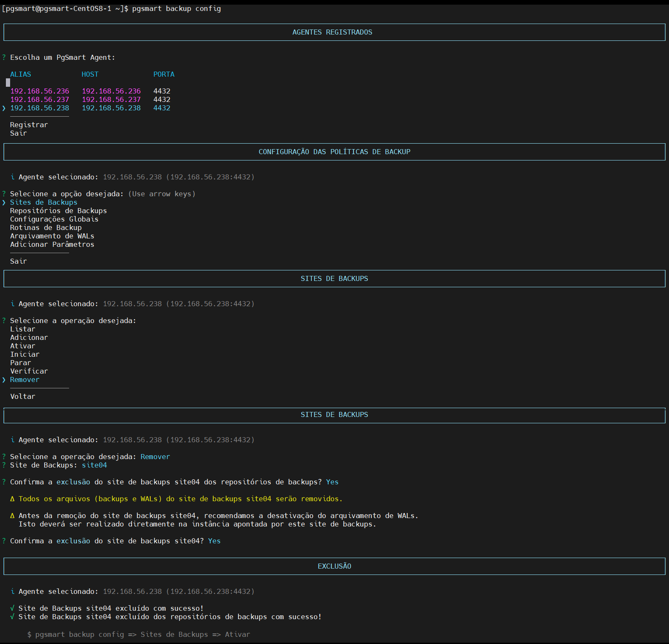Viewport: 669px width, 644px height.
Task: Click the Remover answer next to operação desejada
Action: [x=155, y=457]
